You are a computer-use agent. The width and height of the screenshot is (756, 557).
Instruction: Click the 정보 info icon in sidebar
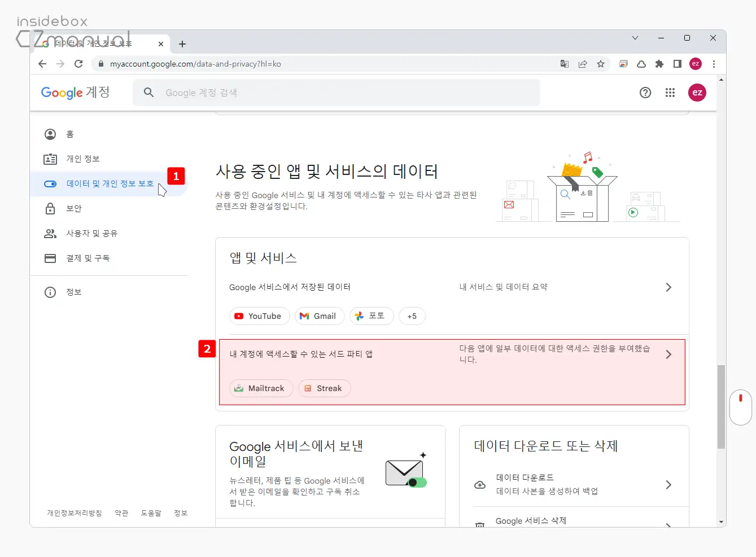[x=50, y=292]
